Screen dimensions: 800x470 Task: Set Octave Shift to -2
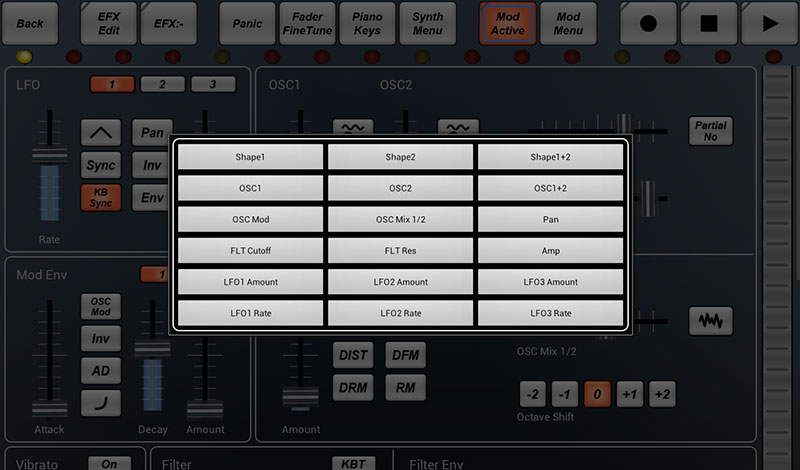tap(532, 394)
